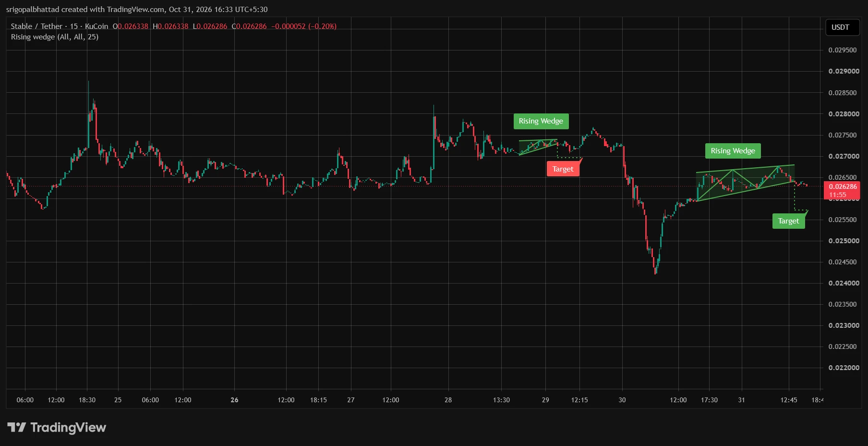The width and height of the screenshot is (868, 446).
Task: Click the red Target label
Action: coord(563,169)
